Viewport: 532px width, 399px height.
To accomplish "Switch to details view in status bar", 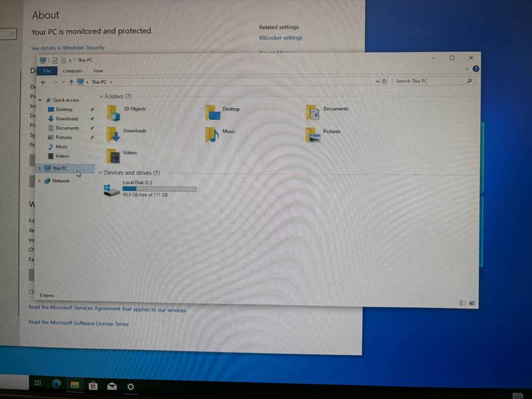I will (x=462, y=303).
